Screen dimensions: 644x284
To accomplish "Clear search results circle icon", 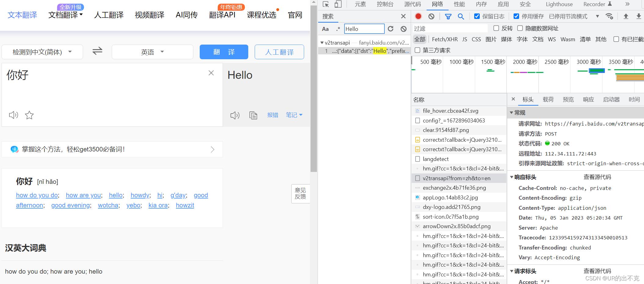I will pos(403,29).
